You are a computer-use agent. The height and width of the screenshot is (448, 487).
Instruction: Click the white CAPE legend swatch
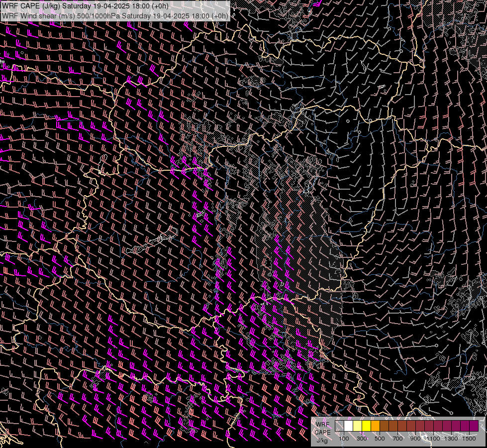[x=349, y=426]
